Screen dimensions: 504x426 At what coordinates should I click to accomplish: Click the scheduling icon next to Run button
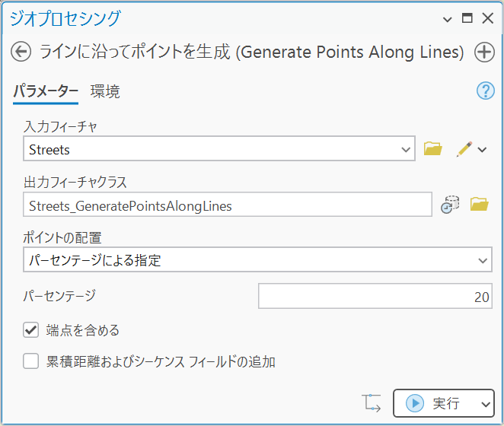pos(372,403)
